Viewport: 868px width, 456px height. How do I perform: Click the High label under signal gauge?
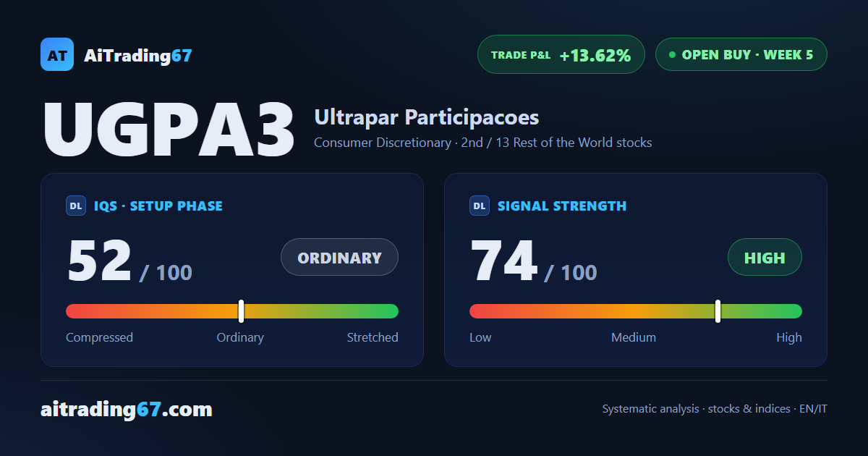[789, 337]
